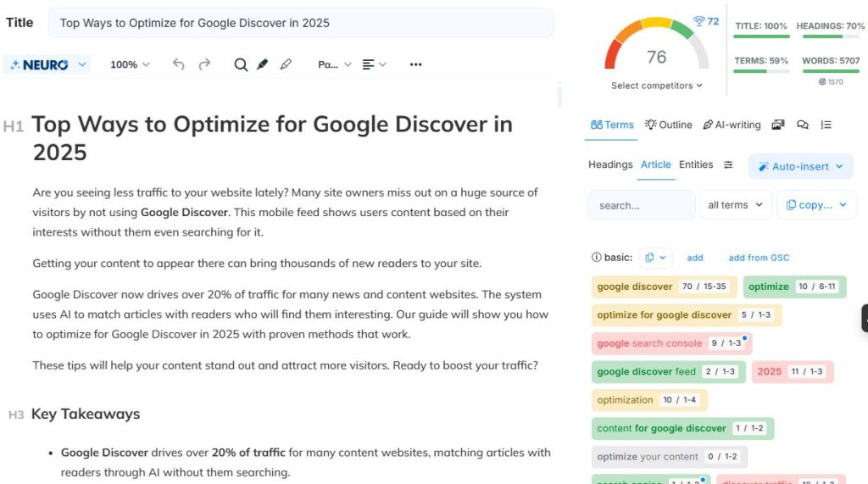Switch to the Terms tab
The width and height of the screenshot is (868, 484).
click(x=612, y=125)
